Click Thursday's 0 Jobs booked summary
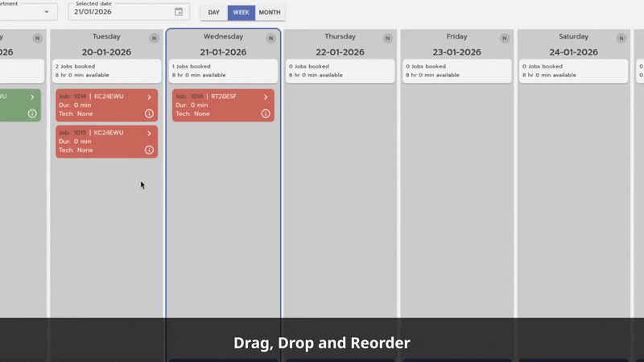This screenshot has height=362, width=644. tap(340, 71)
